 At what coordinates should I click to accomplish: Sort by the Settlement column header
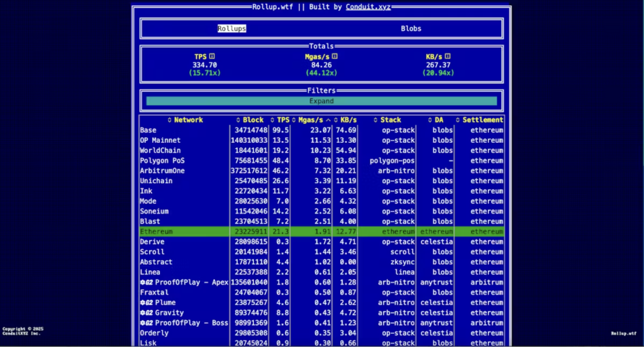click(480, 120)
